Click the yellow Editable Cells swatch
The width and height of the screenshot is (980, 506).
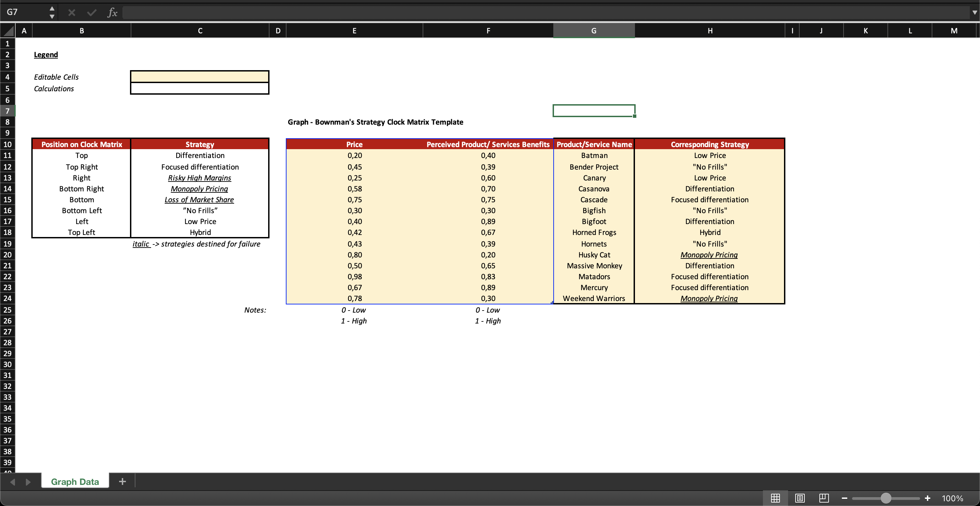click(200, 77)
